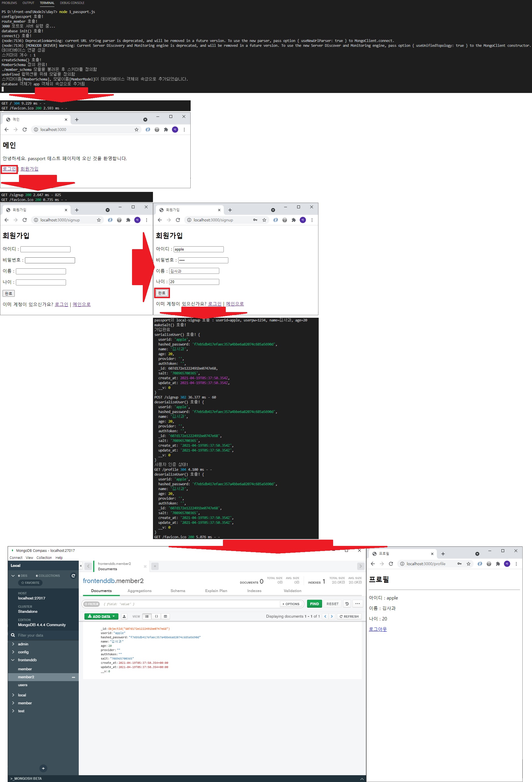The image size is (532, 782).
Task: Click 메인으로 link in empty signup window
Action: pos(82,304)
